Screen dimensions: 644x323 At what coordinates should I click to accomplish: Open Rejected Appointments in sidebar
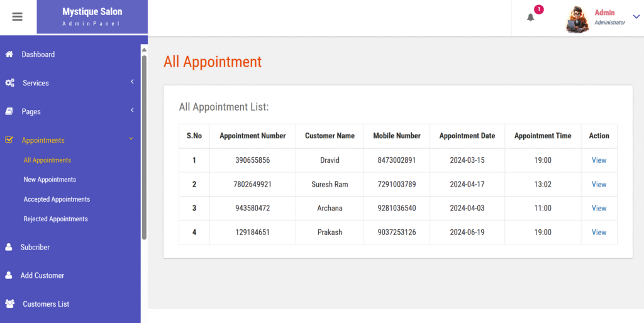[x=55, y=219]
